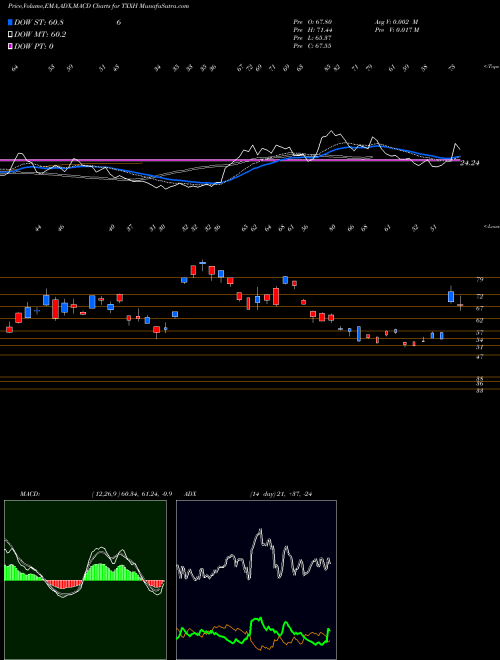500x660 pixels.
Task: Click the ADX (14 day) values text
Action: click(x=281, y=494)
